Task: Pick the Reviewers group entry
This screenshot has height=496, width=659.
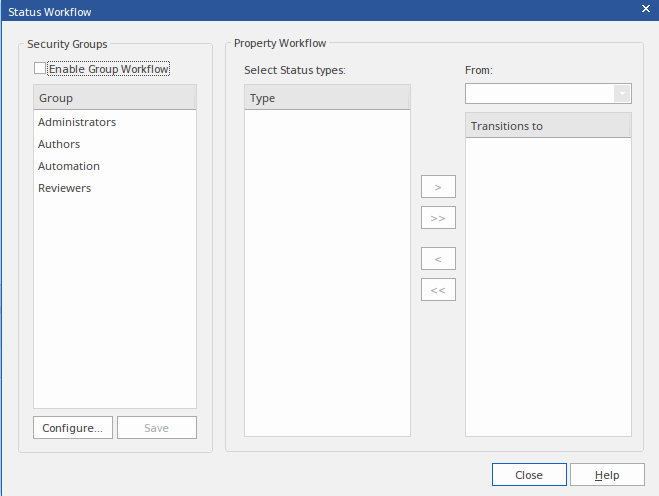Action: tap(64, 188)
